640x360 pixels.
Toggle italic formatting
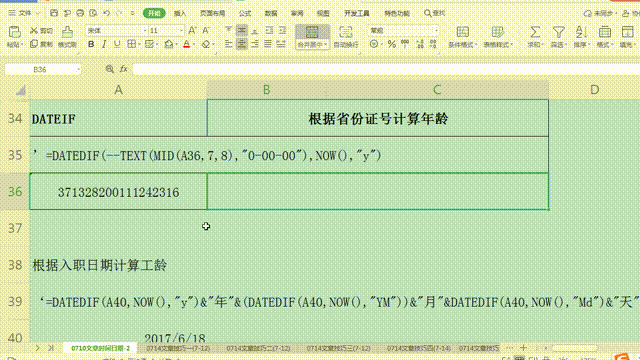coord(104,44)
